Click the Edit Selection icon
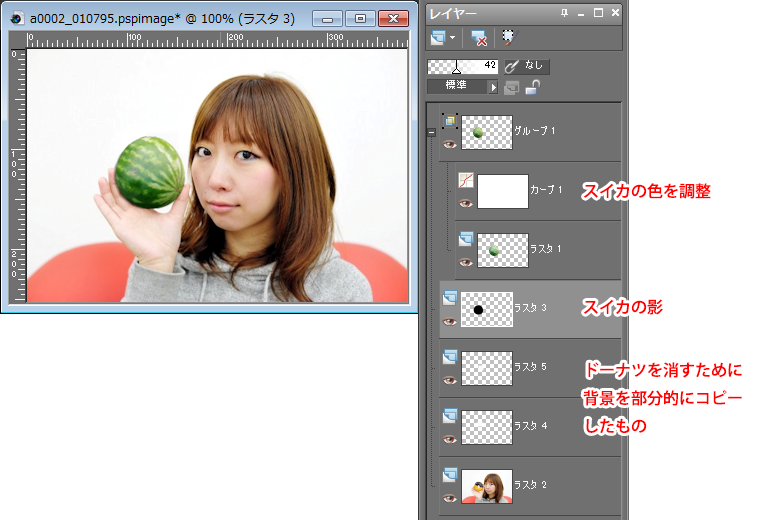This screenshot has height=520, width=770. 509,37
